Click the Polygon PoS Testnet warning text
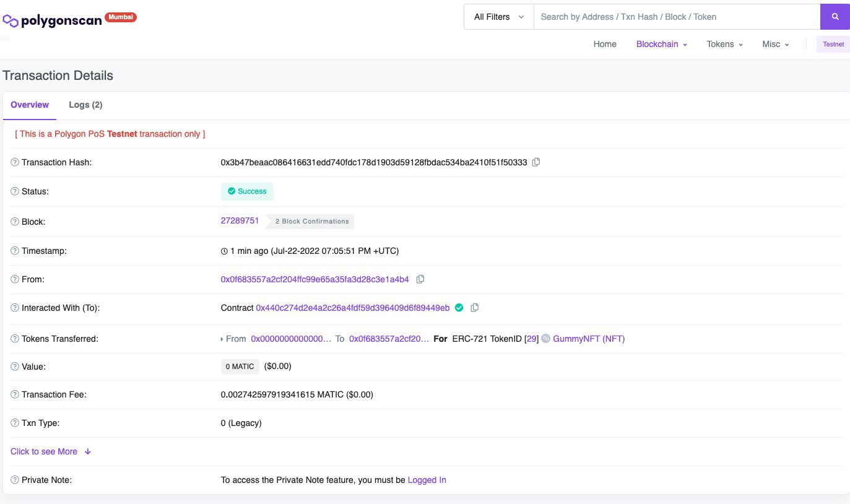Image resolution: width=850 pixels, height=504 pixels. click(110, 134)
